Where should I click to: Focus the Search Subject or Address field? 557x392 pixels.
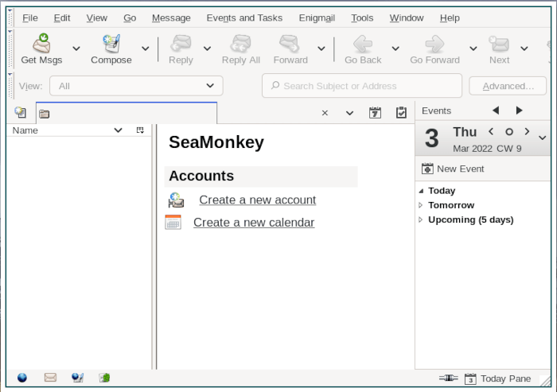click(362, 86)
